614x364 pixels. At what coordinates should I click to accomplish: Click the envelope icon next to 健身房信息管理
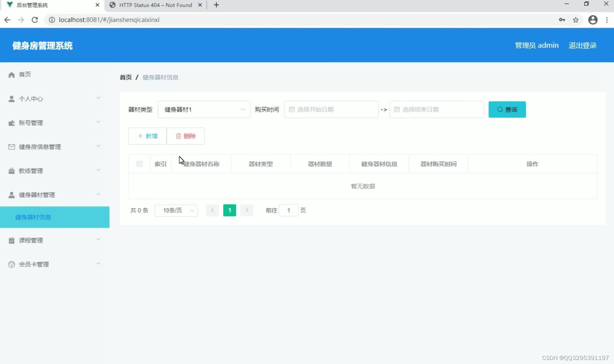point(11,147)
